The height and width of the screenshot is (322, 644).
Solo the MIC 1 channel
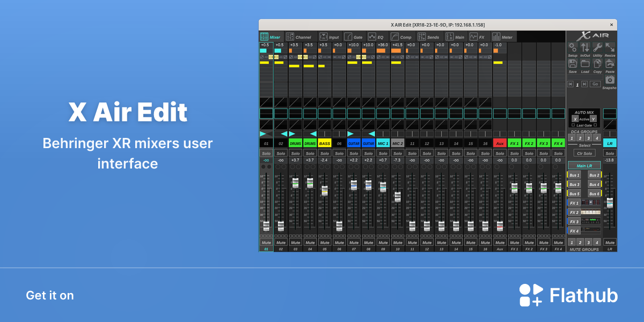(x=383, y=153)
